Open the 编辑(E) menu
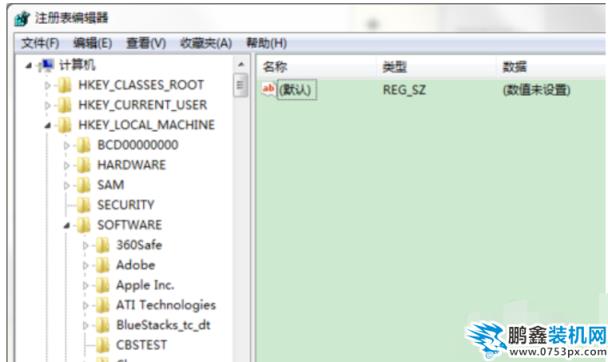The height and width of the screenshot is (362, 608). point(93,43)
